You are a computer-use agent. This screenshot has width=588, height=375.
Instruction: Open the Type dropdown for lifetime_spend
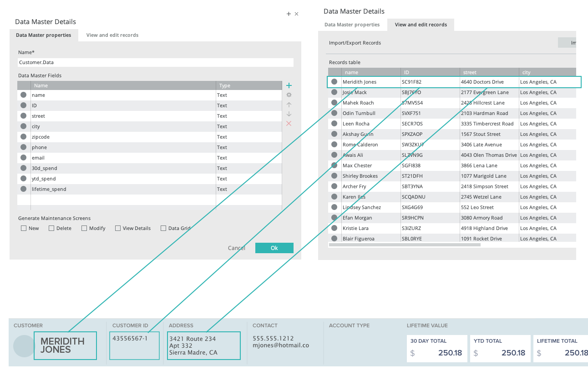tap(248, 189)
